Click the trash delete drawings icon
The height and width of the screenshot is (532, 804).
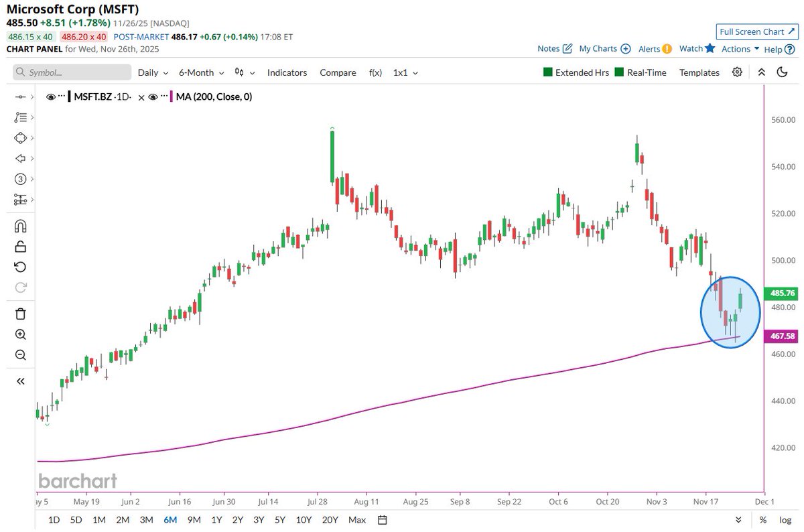pos(20,314)
